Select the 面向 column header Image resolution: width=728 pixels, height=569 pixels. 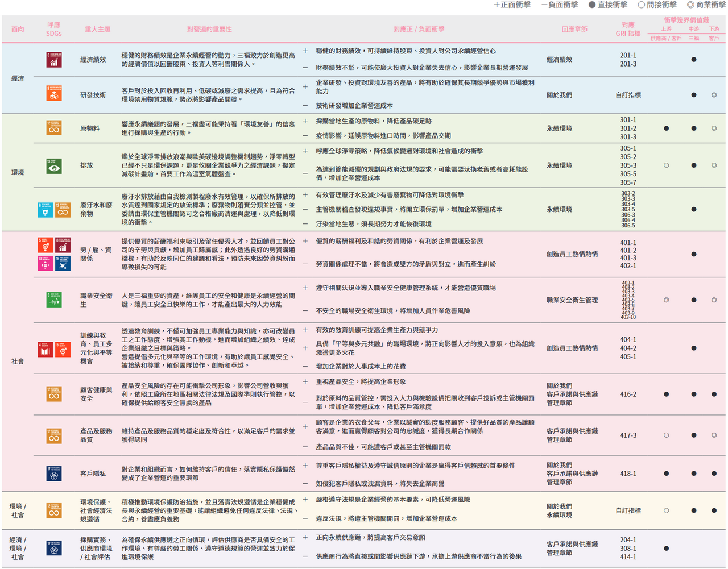coord(18,29)
